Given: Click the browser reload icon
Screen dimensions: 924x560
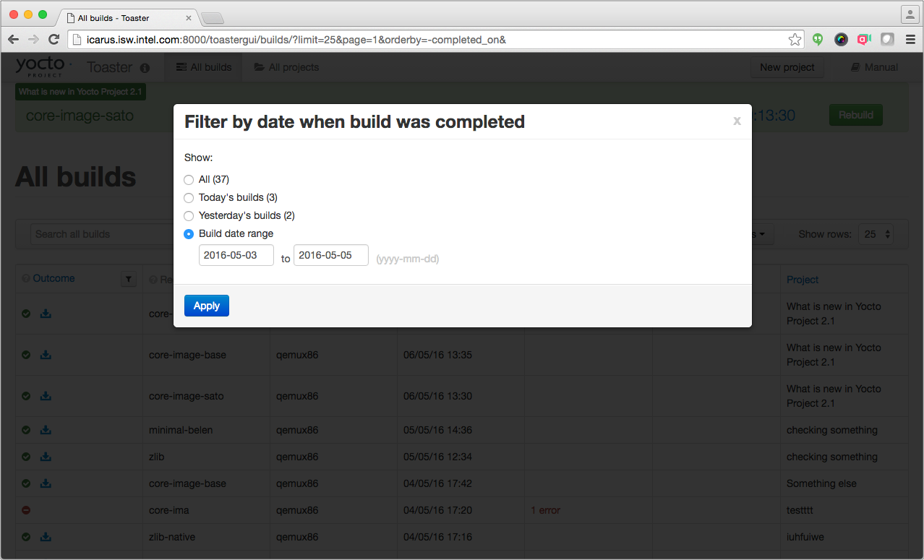Looking at the screenshot, I should (54, 40).
